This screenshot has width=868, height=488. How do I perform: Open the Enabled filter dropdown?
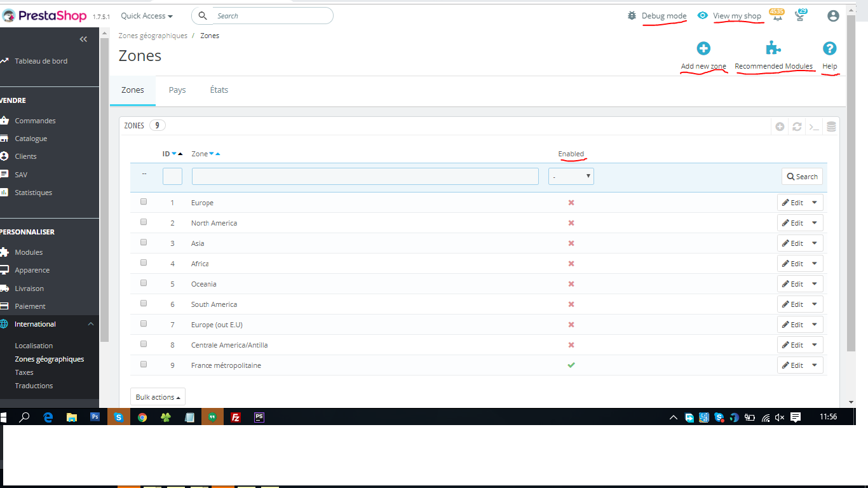tap(571, 176)
